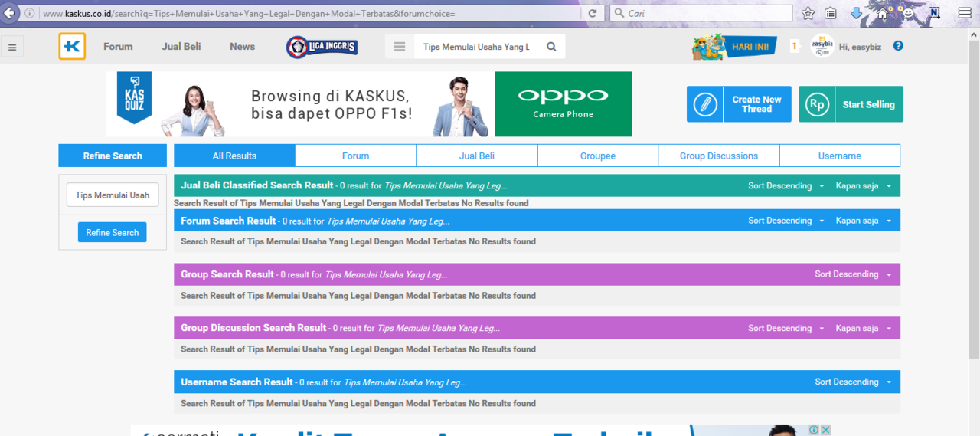Show bookmarks list icon
The image size is (980, 436).
coord(831,13)
